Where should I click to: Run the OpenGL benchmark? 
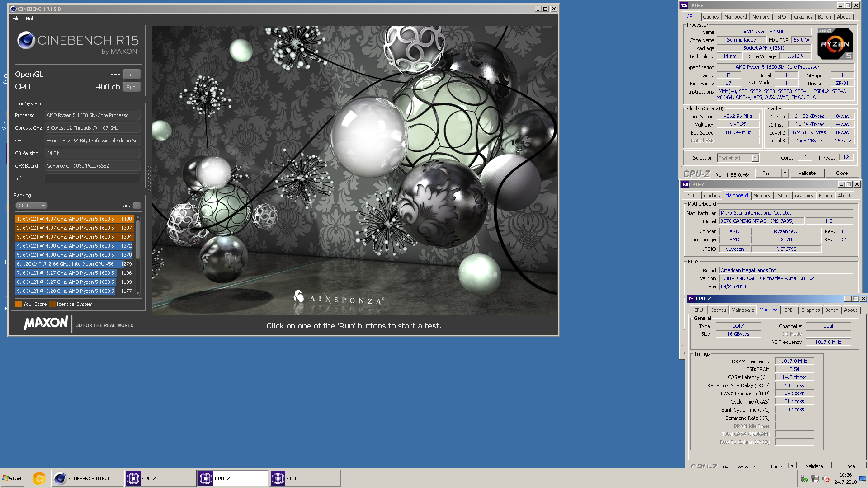tap(131, 75)
